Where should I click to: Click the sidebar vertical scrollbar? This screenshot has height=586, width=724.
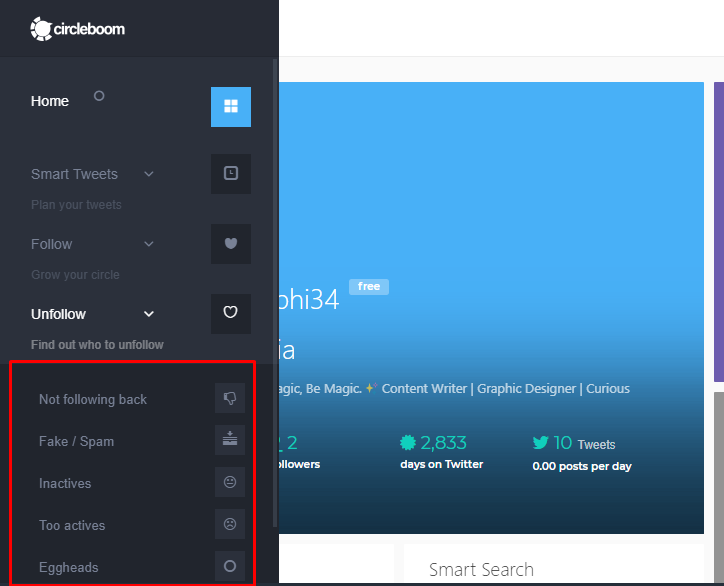pos(275,293)
